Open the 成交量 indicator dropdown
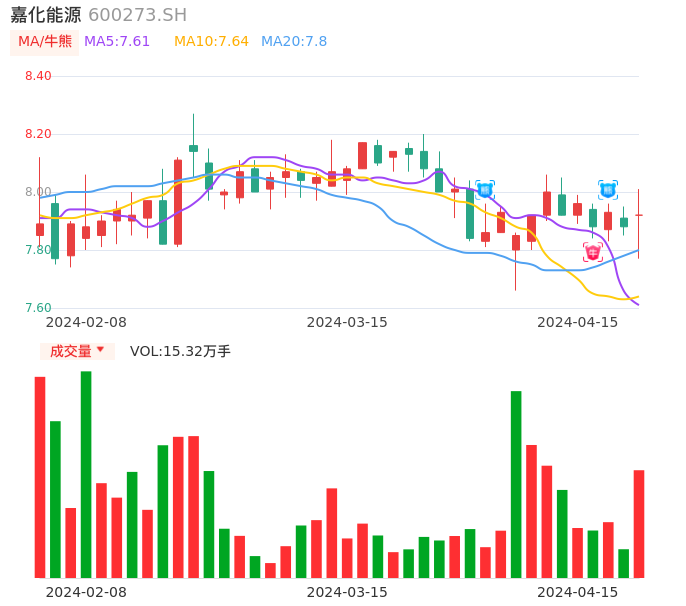Viewport: 686px width, 606px height. click(x=77, y=351)
